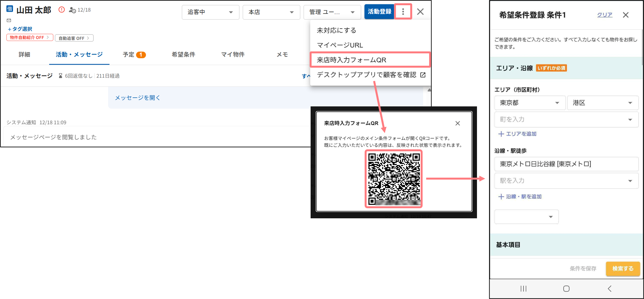Select 未対応にする menu item
The width and height of the screenshot is (644, 299).
pyautogui.click(x=371, y=30)
